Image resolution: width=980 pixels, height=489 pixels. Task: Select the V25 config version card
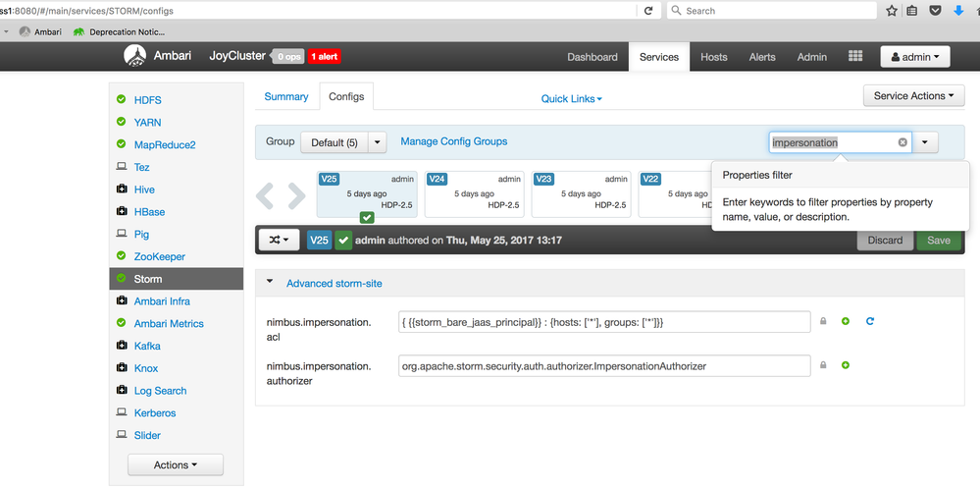point(367,194)
